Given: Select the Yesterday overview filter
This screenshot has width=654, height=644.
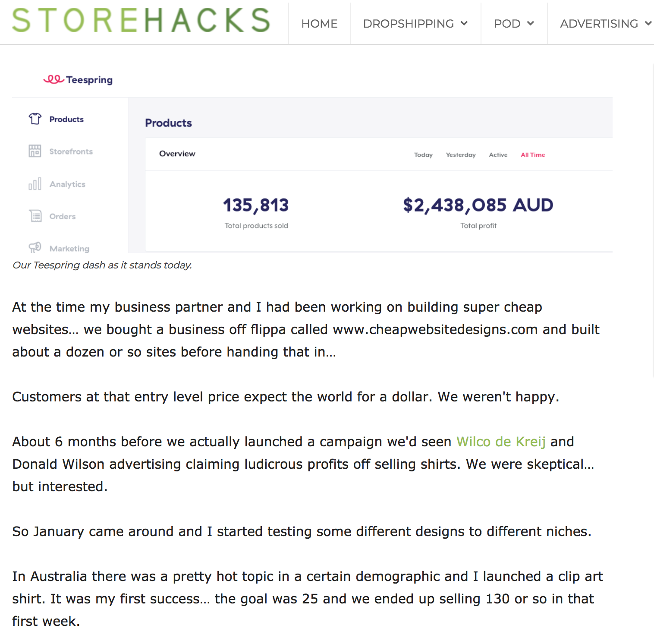Looking at the screenshot, I should (x=460, y=155).
